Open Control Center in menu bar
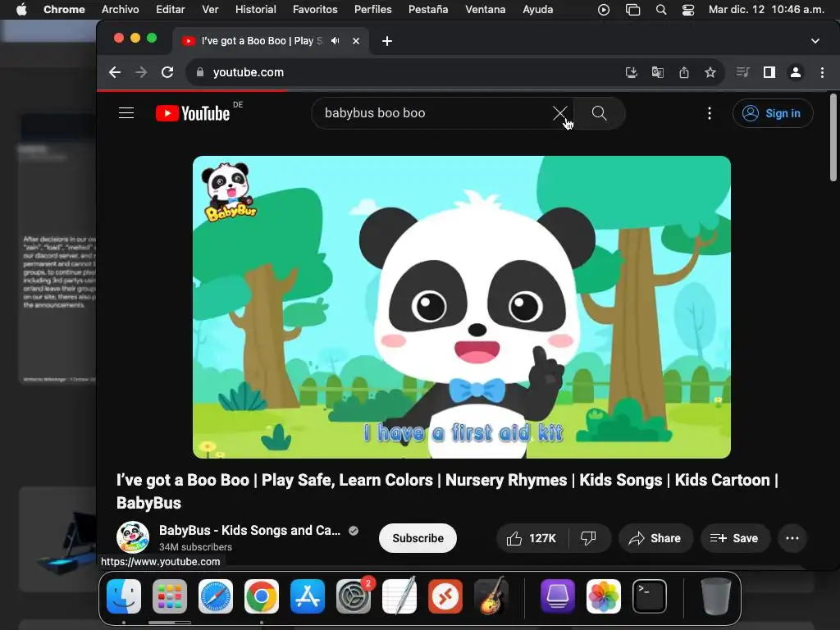This screenshot has width=840, height=630. (x=688, y=10)
